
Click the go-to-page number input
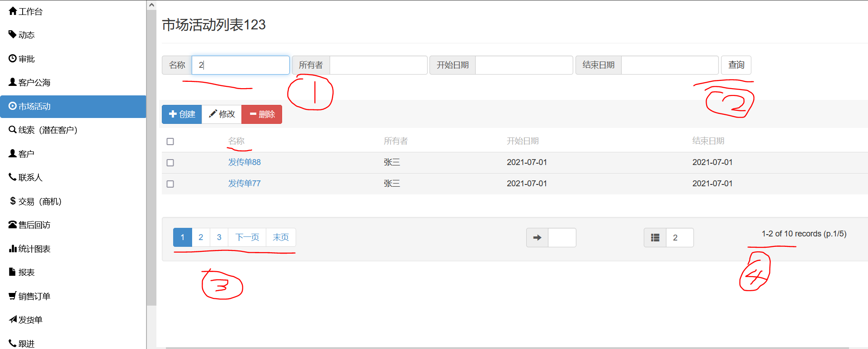click(x=562, y=237)
